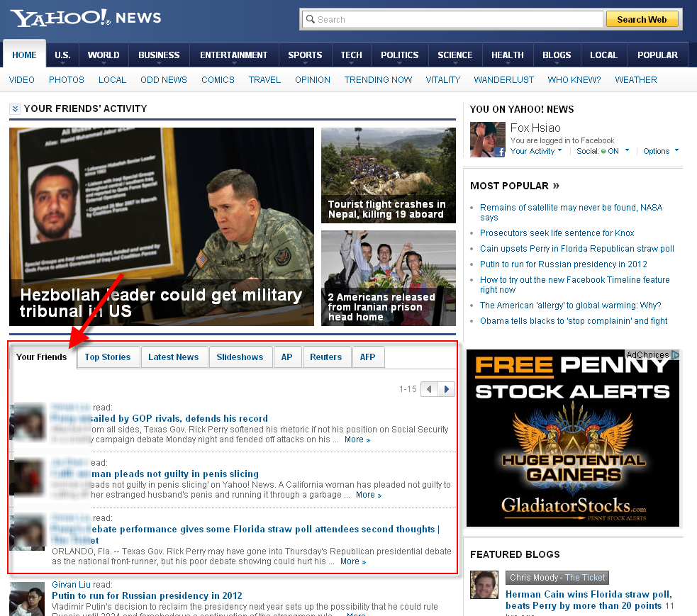Switch to the Latest News tab
This screenshot has height=616, width=697.
pos(173,357)
